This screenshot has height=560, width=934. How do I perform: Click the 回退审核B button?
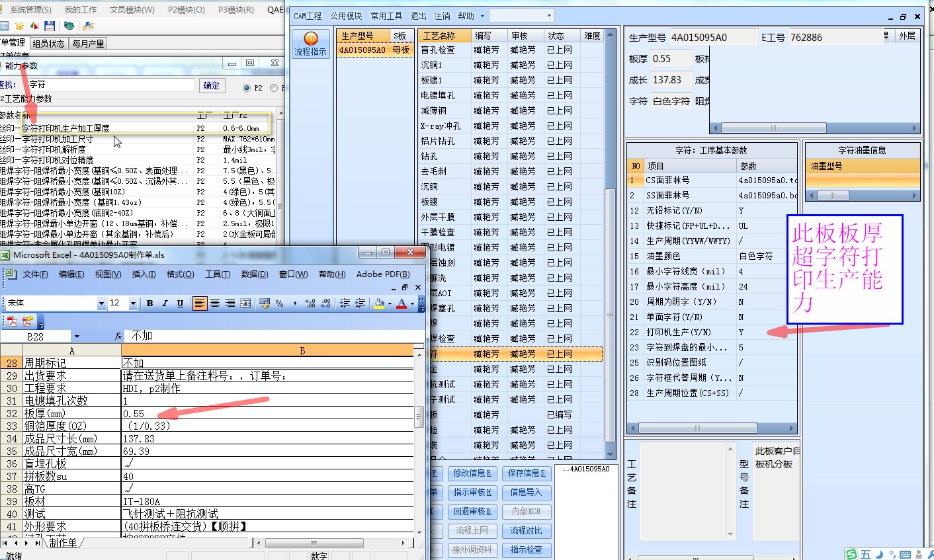pos(472,511)
